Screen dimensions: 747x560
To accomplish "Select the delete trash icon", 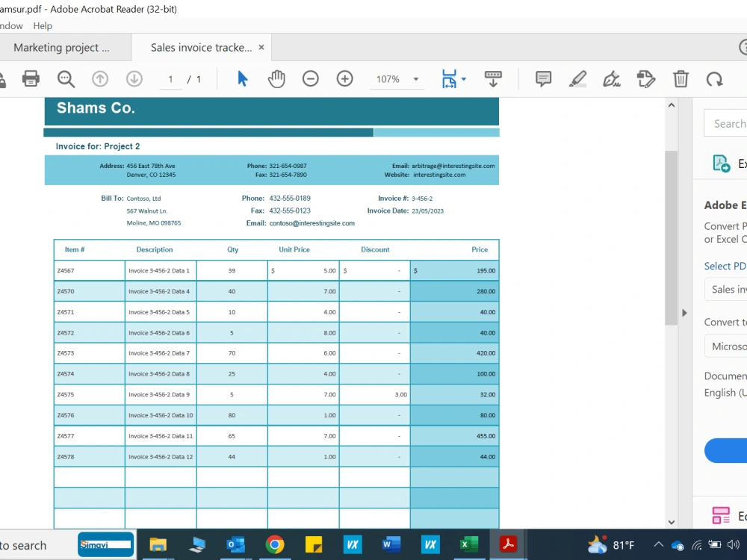I will (681, 78).
